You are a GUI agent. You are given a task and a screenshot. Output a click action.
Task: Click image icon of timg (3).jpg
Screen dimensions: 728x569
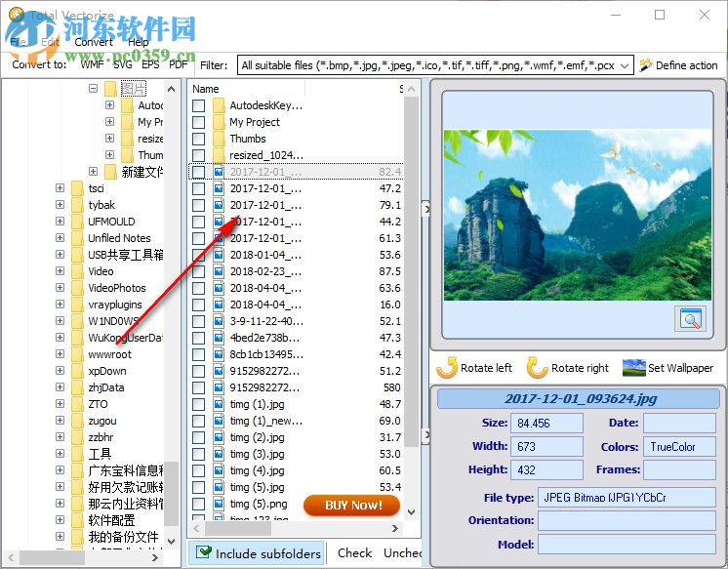click(x=219, y=454)
